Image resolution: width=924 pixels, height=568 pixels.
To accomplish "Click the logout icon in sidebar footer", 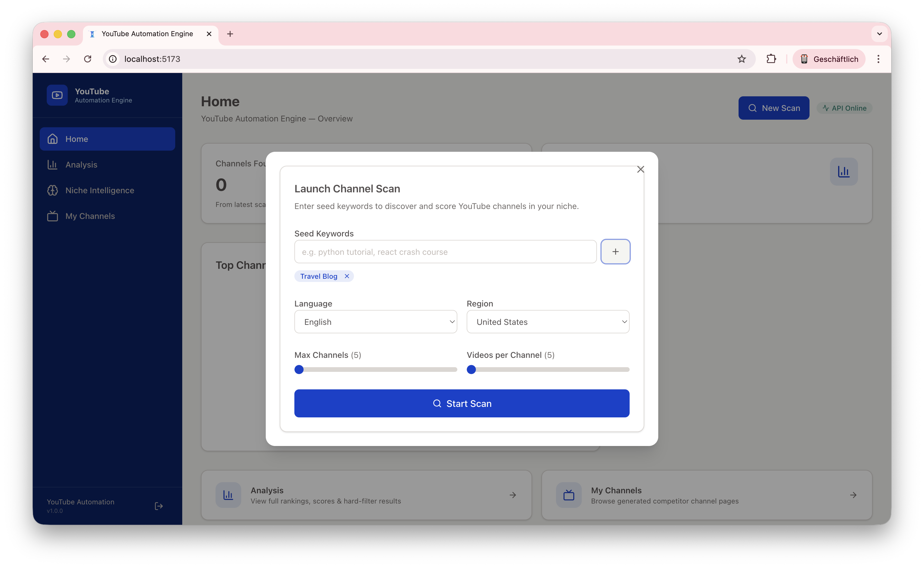I will pyautogui.click(x=159, y=506).
